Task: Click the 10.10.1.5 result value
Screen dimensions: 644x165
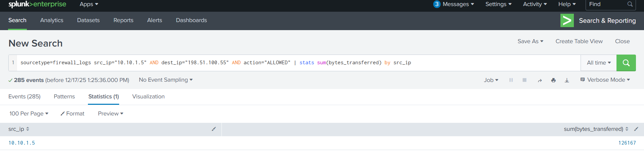Action: click(x=22, y=143)
